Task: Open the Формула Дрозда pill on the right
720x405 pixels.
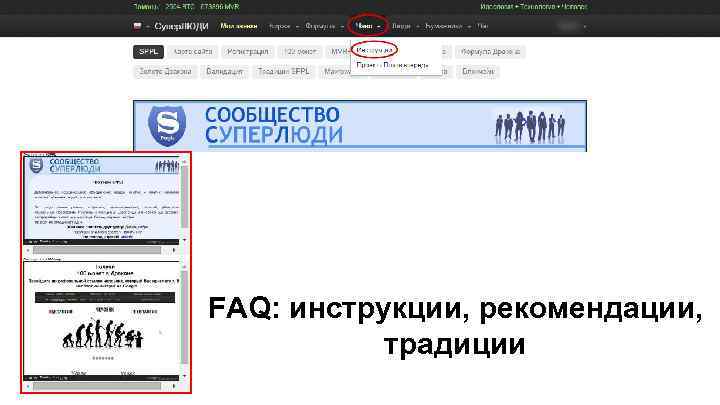Action: click(x=490, y=52)
